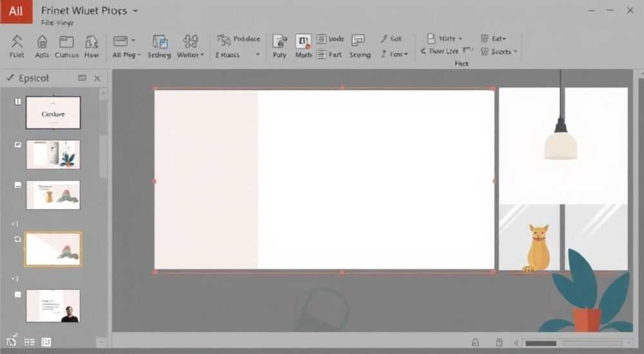Click the Vode button
Viewport: 644px width, 354px height.
[330, 39]
